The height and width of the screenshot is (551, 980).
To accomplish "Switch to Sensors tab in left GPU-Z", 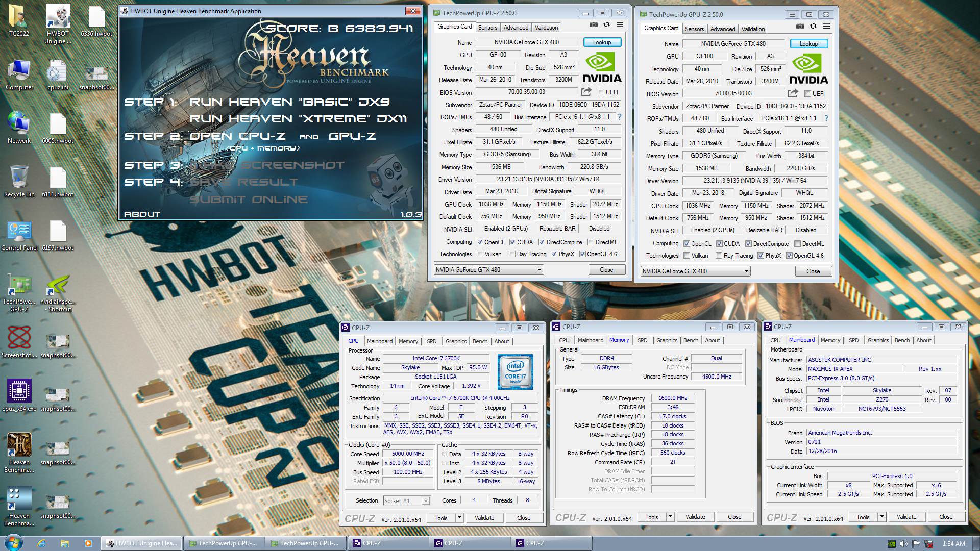I will pyautogui.click(x=487, y=28).
